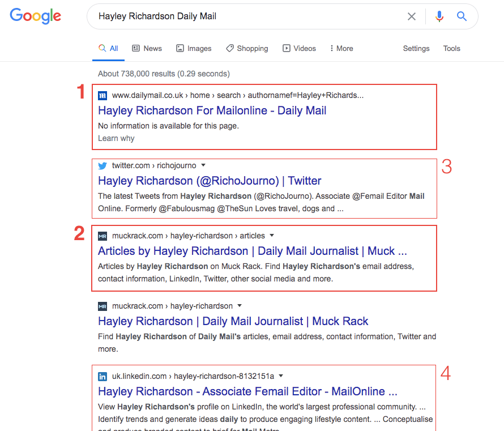
Task: Open the Shopping tab
Action: click(x=247, y=49)
